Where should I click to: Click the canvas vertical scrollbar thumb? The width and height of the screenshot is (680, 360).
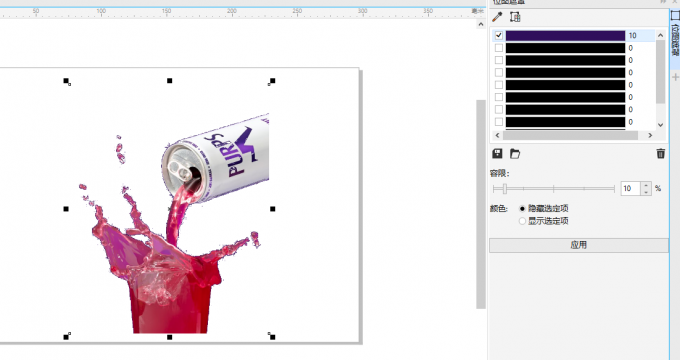click(481, 204)
